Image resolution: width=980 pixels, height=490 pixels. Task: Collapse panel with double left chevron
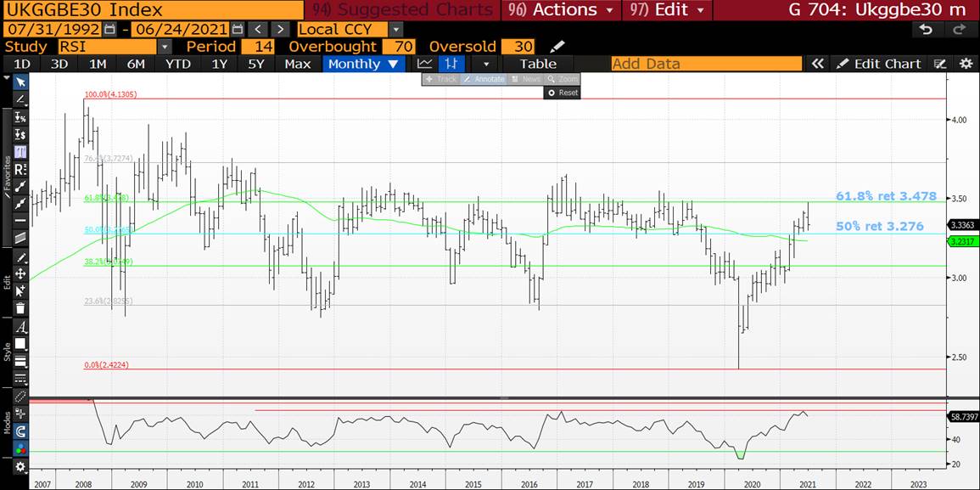coord(817,64)
